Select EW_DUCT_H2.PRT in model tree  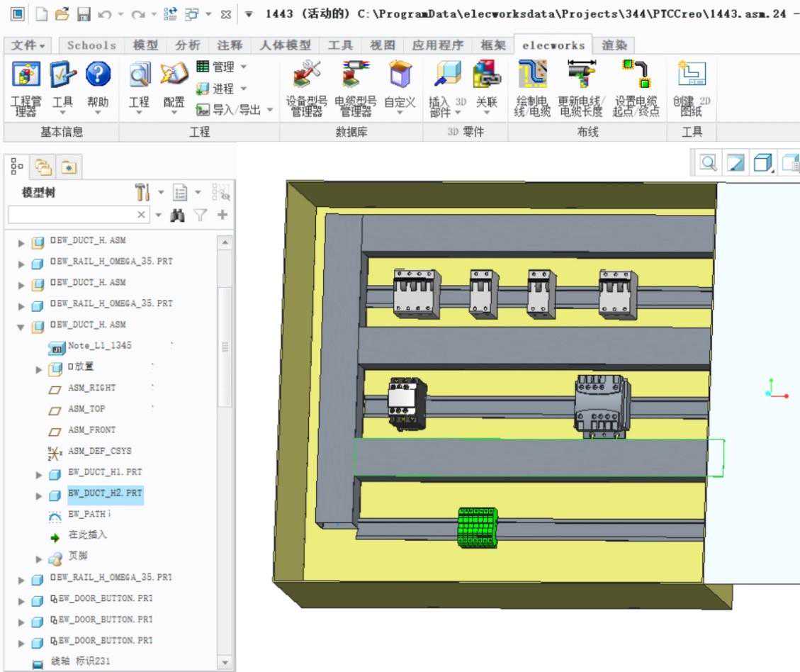point(103,493)
